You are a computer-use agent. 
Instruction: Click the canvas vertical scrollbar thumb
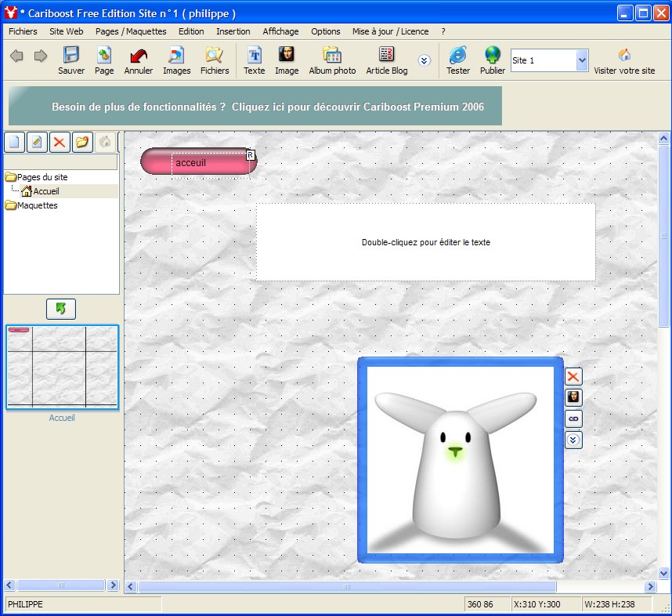pos(663,236)
